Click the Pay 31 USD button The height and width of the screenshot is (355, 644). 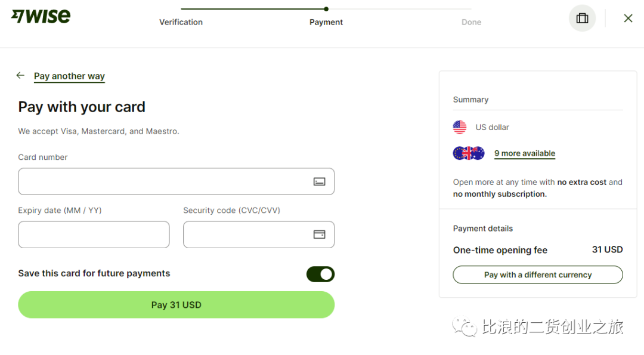coord(176,305)
